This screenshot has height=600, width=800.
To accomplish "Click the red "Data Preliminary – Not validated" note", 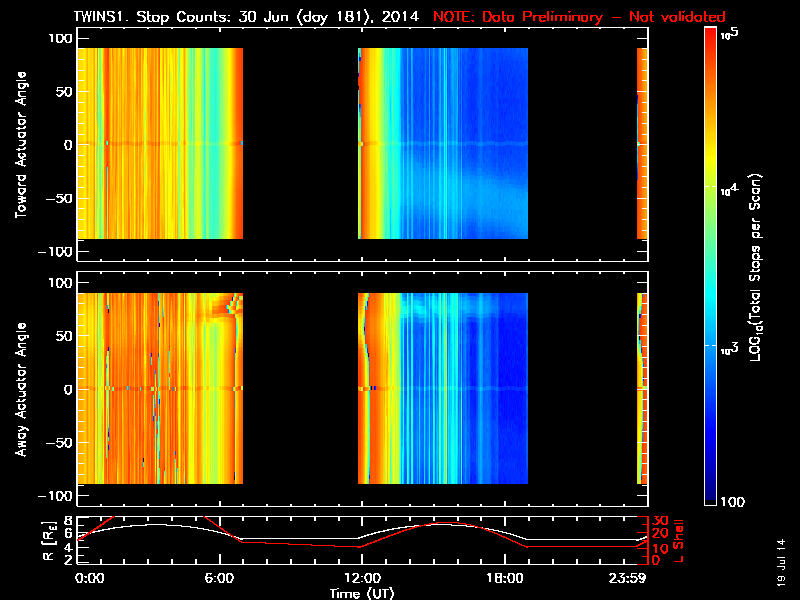I will [x=579, y=17].
